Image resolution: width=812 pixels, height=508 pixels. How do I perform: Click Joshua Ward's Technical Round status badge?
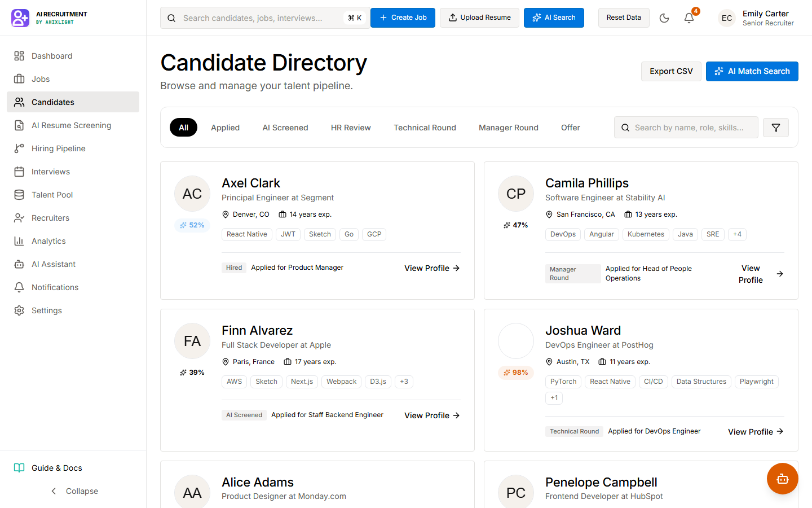click(x=574, y=431)
